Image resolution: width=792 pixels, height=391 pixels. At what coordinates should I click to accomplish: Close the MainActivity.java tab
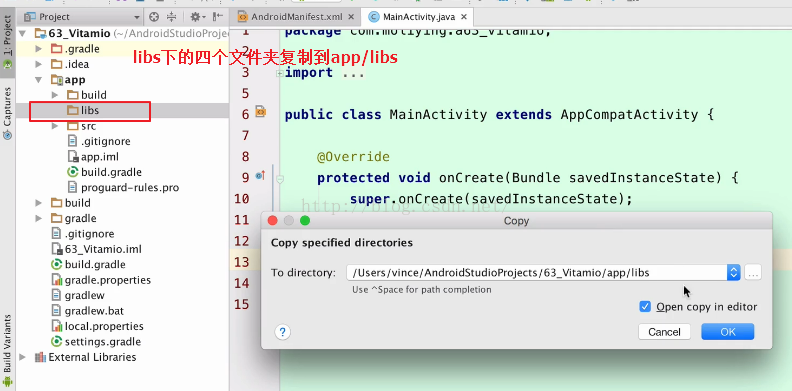click(x=464, y=17)
